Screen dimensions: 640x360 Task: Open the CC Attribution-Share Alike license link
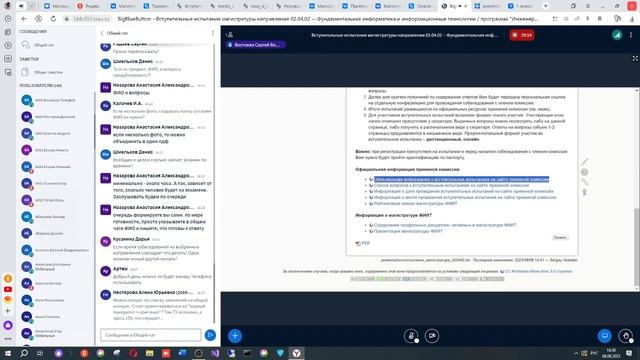pyautogui.click(x=538, y=271)
